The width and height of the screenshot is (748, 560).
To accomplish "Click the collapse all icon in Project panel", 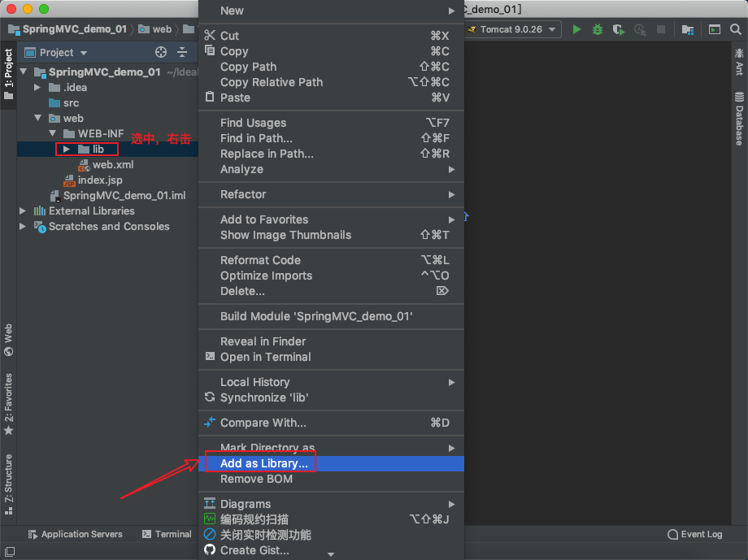I will (x=182, y=53).
